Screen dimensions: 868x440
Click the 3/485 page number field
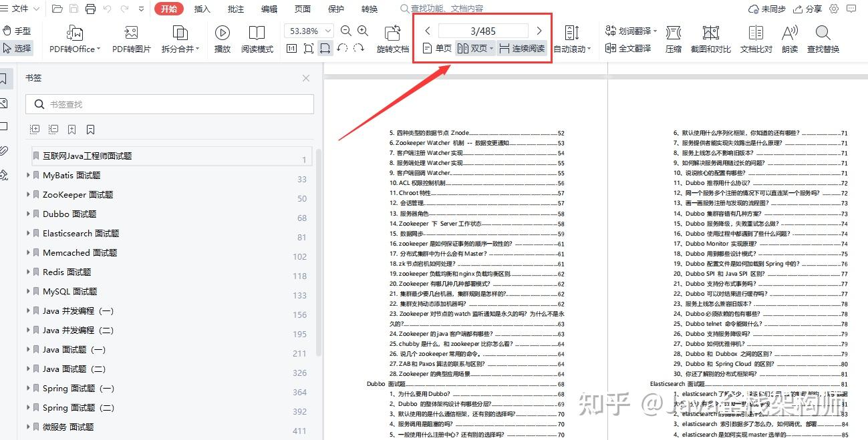tap(483, 31)
